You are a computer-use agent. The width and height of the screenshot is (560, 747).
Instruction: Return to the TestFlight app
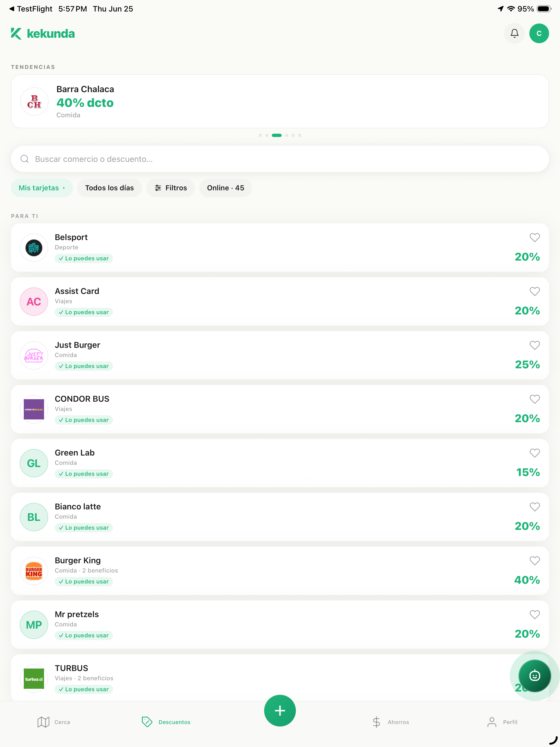pos(31,9)
